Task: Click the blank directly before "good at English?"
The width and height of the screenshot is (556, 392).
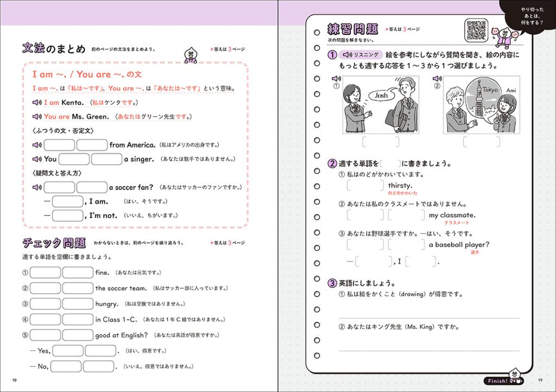Action: pos(78,335)
